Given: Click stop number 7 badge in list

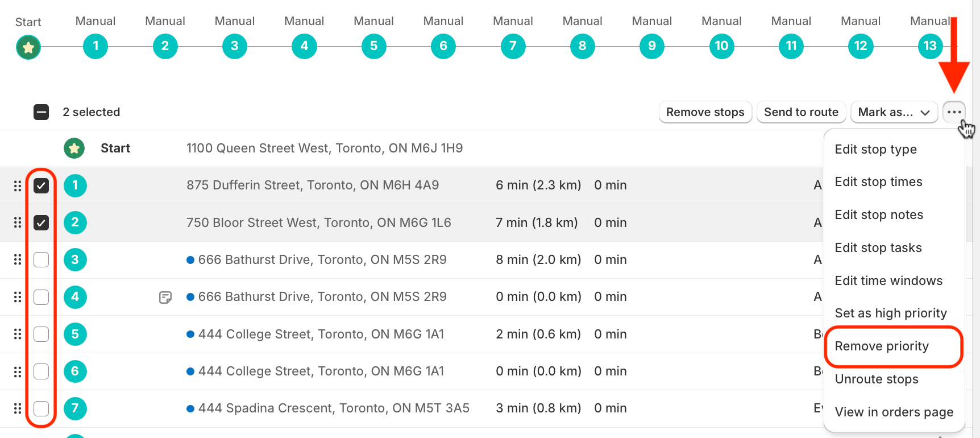Looking at the screenshot, I should (x=75, y=408).
